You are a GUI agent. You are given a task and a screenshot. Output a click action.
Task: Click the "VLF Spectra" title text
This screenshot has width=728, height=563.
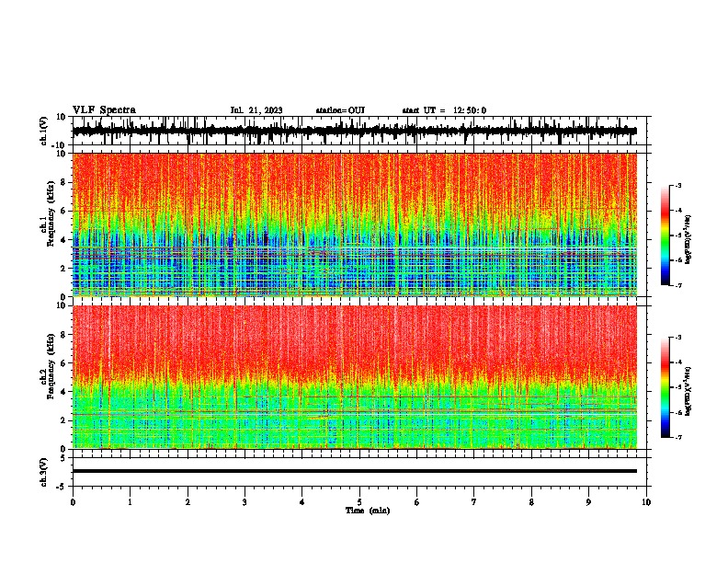[x=104, y=110]
